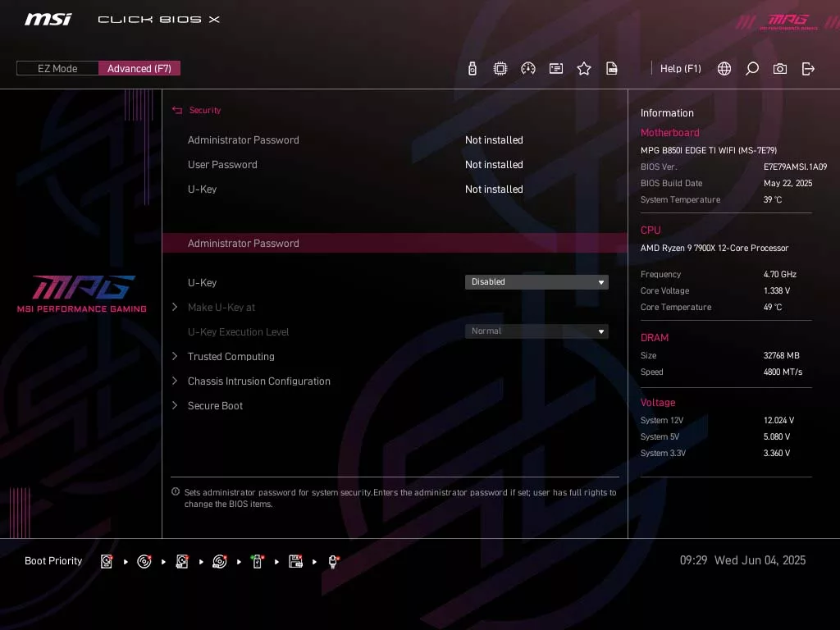This screenshot has width=840, height=630.
Task: Select the network boot device icon
Action: pyautogui.click(x=333, y=561)
